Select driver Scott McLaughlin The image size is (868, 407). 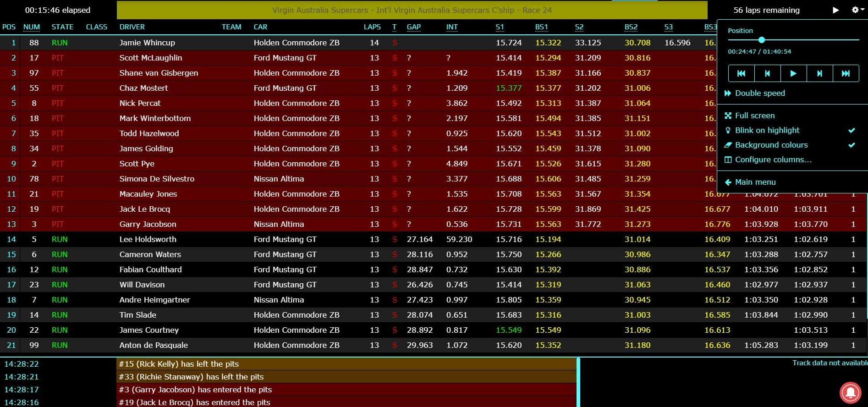(x=151, y=58)
